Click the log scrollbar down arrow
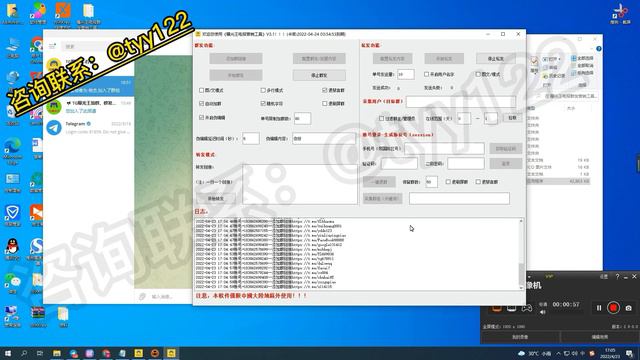This screenshot has height=360, width=640. pyautogui.click(x=521, y=288)
